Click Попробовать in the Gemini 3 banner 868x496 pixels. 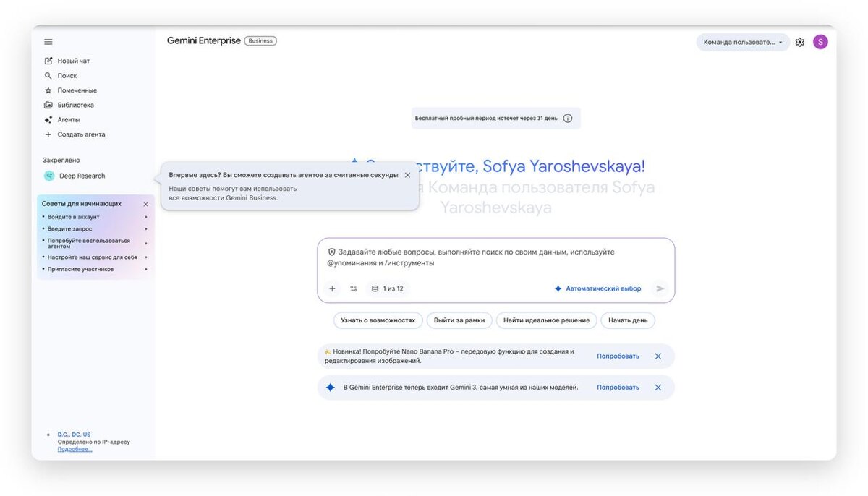618,388
